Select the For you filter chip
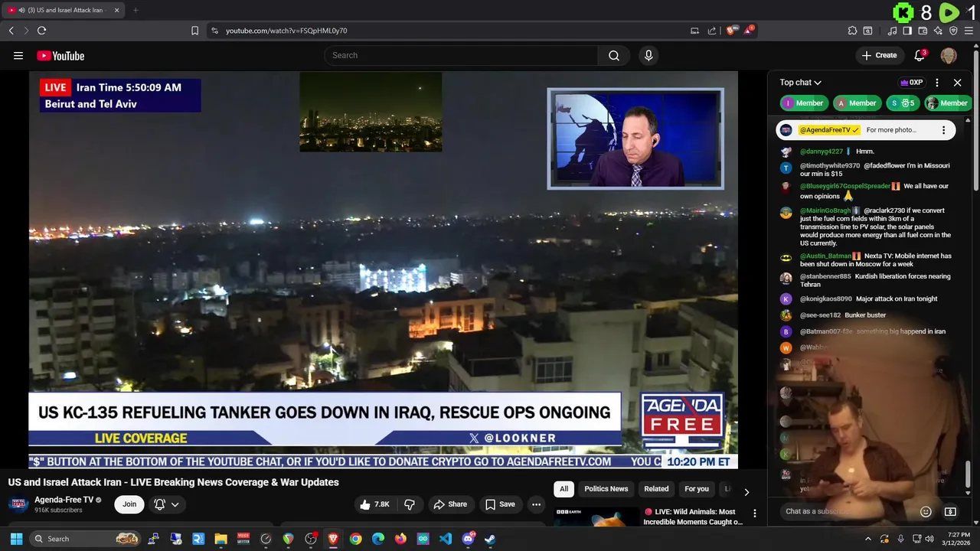This screenshot has height=551, width=980. tap(697, 489)
